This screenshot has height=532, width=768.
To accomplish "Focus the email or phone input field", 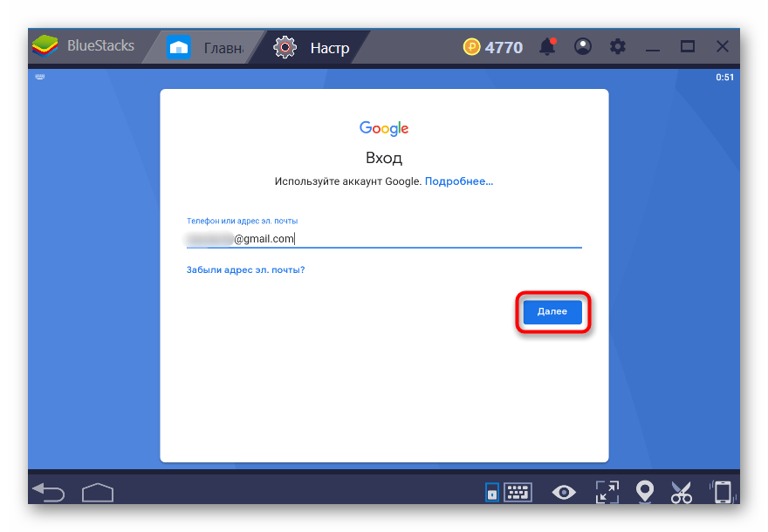I will (384, 238).
